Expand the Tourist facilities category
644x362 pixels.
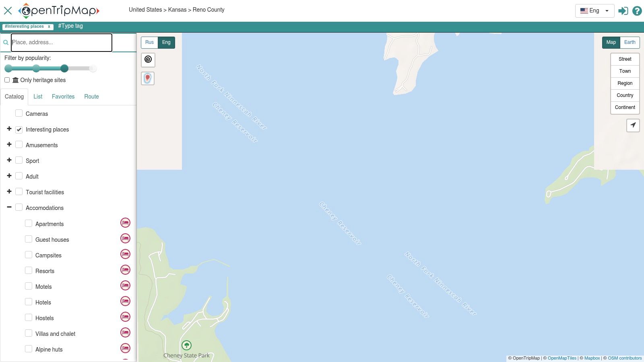point(9,191)
